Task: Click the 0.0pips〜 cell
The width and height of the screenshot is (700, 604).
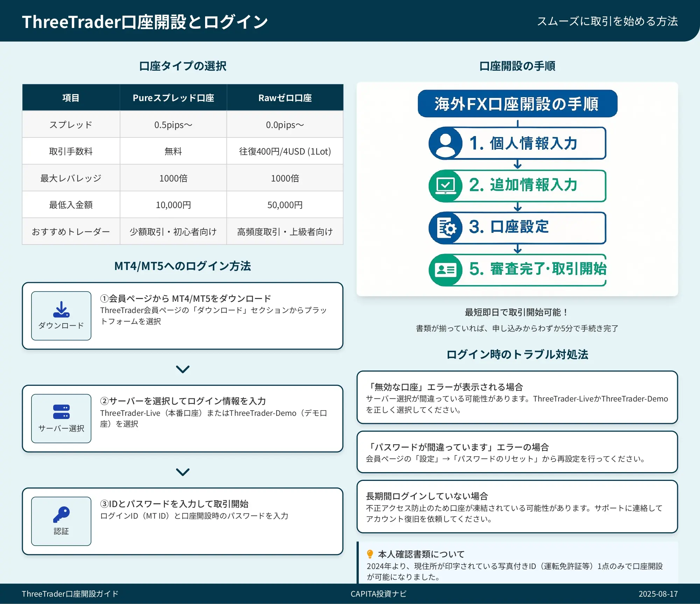Action: 285,125
